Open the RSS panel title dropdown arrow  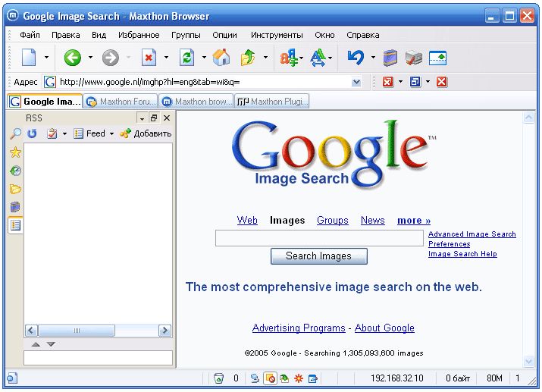click(x=142, y=118)
